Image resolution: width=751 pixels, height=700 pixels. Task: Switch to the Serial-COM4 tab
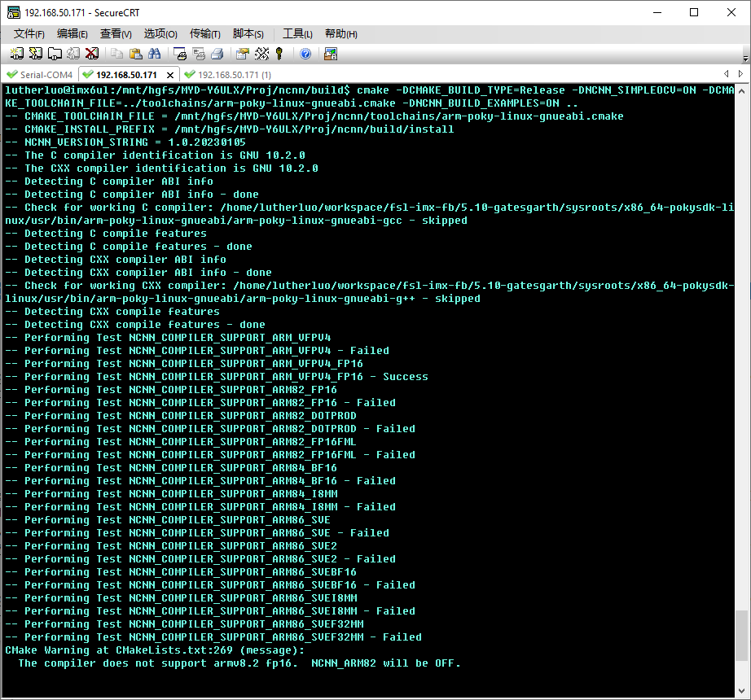tap(41, 75)
